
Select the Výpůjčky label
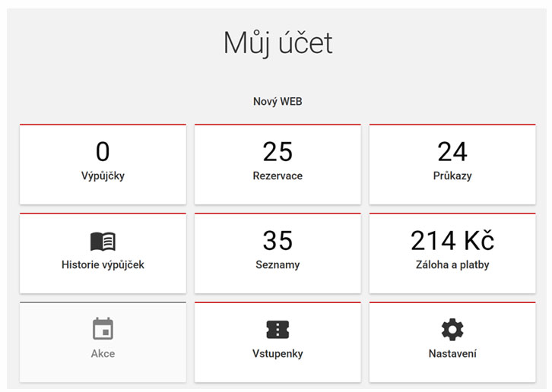click(103, 176)
